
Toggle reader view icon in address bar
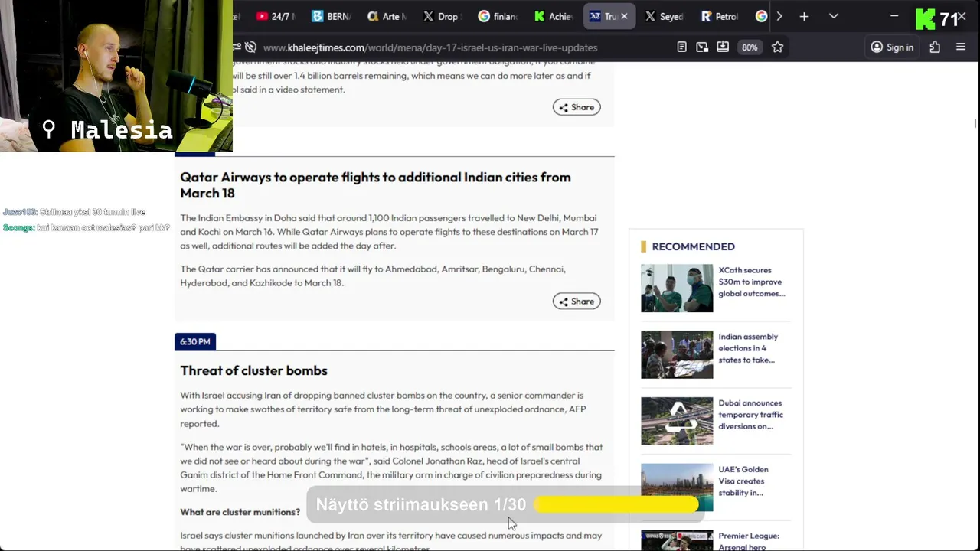tap(681, 47)
